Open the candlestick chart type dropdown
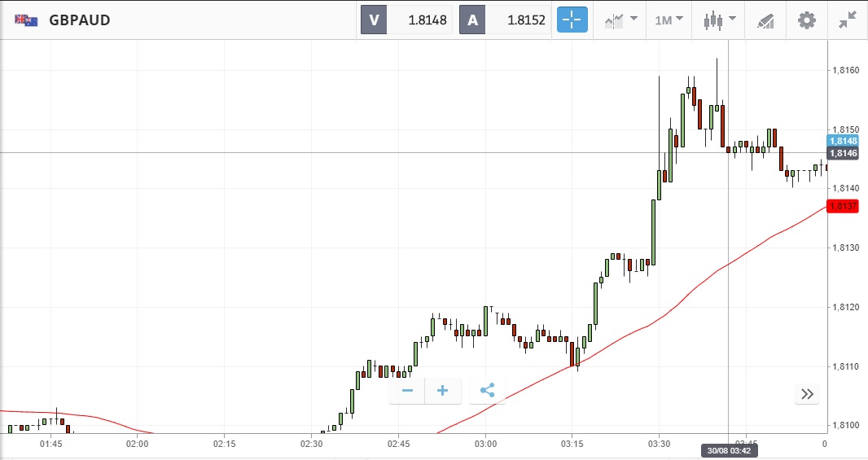Viewport: 868px width, 460px height. coord(720,20)
